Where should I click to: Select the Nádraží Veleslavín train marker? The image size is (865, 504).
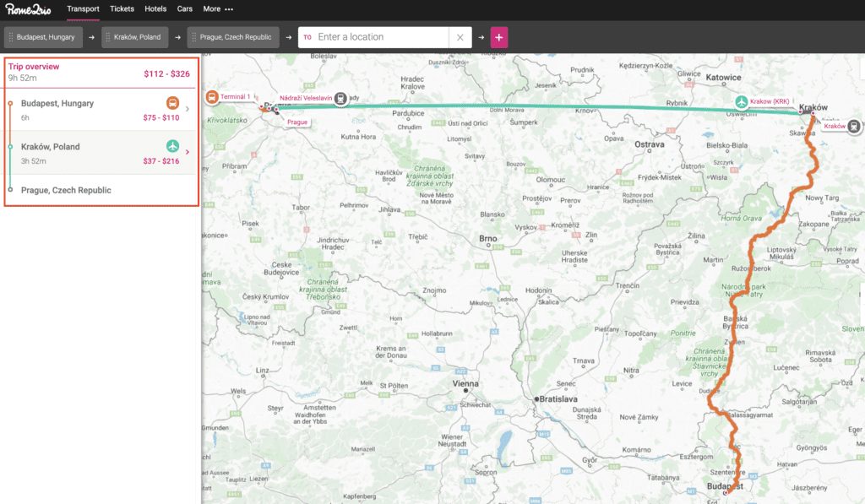[x=340, y=99]
